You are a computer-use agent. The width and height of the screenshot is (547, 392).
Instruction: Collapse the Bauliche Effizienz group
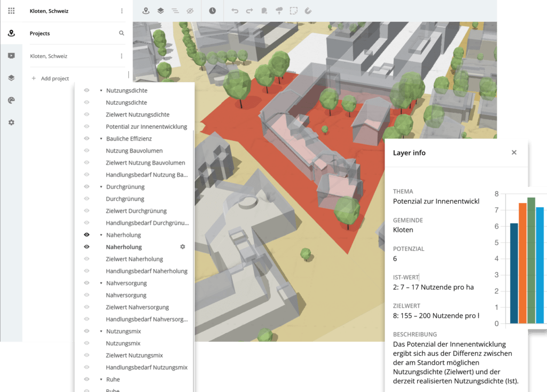101,139
